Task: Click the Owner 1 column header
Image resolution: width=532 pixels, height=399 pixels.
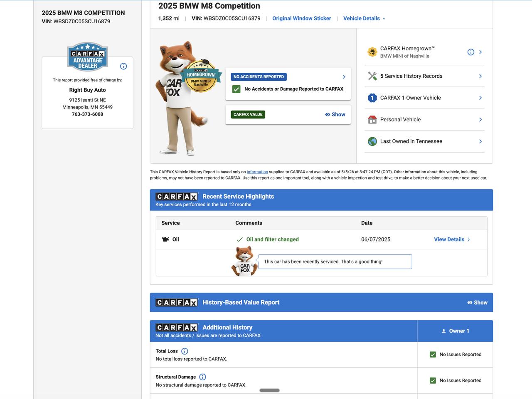Action: pyautogui.click(x=455, y=331)
